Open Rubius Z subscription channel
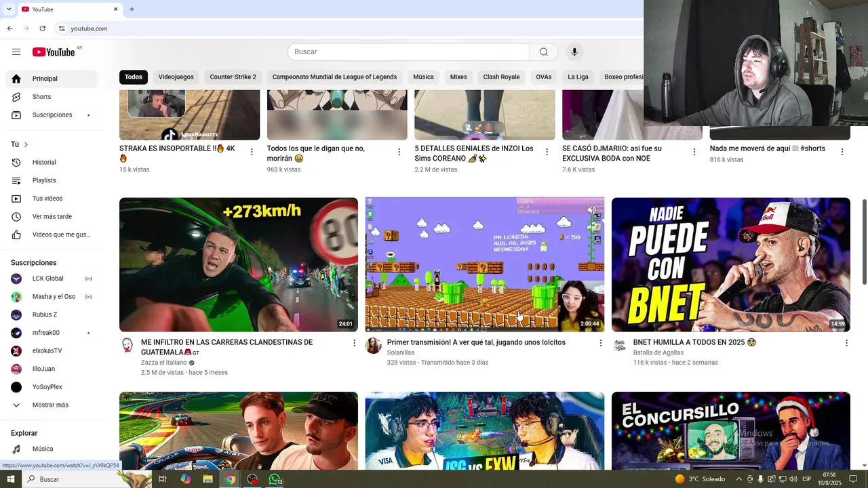 [52, 314]
